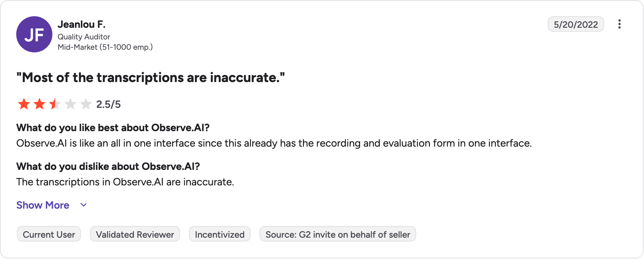Click the second red rating star
This screenshot has width=644, height=259.
(x=39, y=104)
